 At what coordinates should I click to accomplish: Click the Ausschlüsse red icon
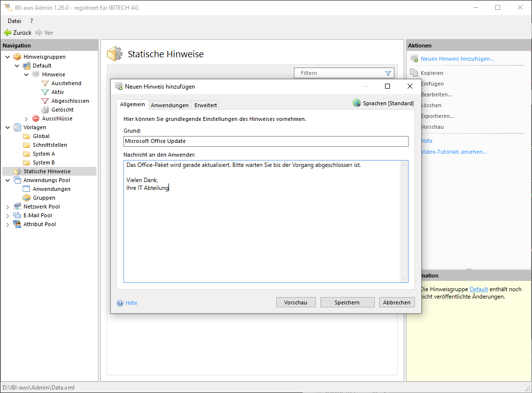[36, 118]
